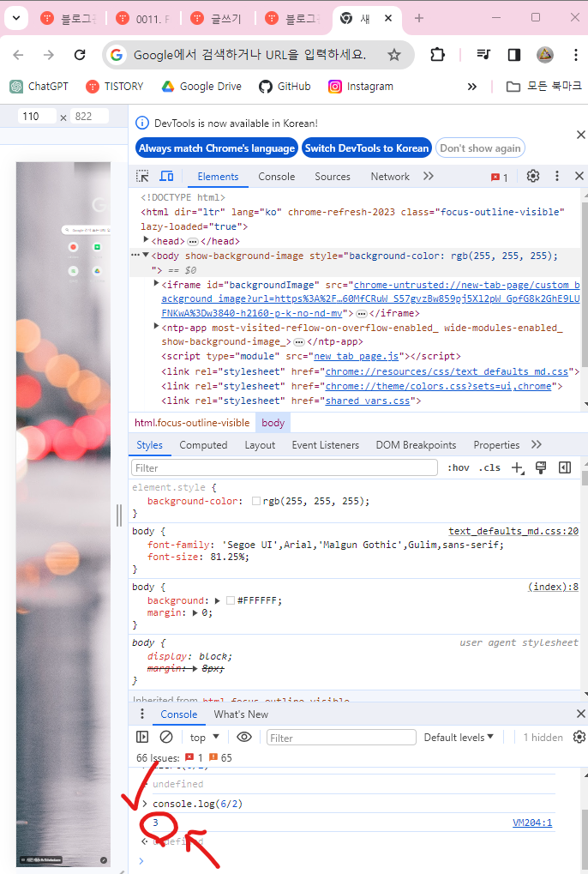
Task: Open the Event Listeners tab
Action: [x=325, y=445]
